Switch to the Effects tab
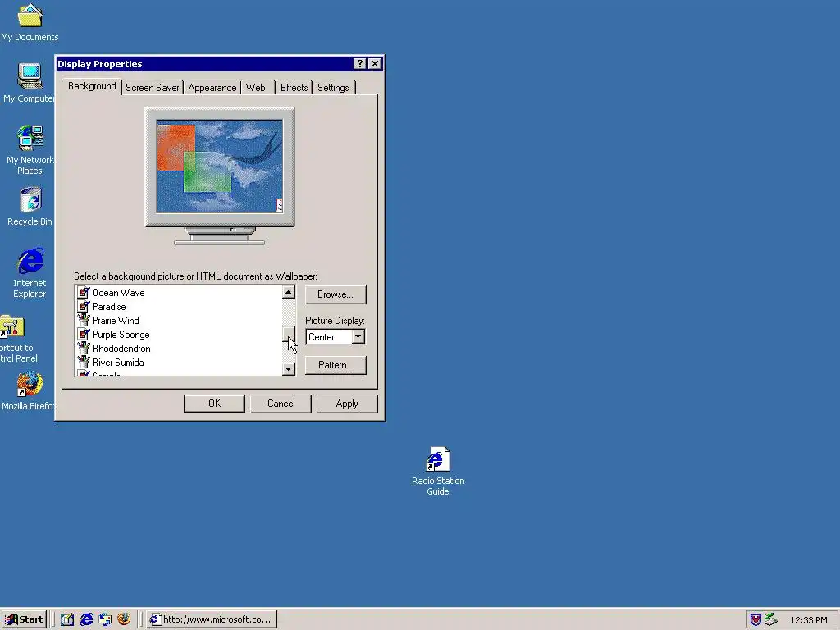This screenshot has height=630, width=840. pyautogui.click(x=294, y=88)
